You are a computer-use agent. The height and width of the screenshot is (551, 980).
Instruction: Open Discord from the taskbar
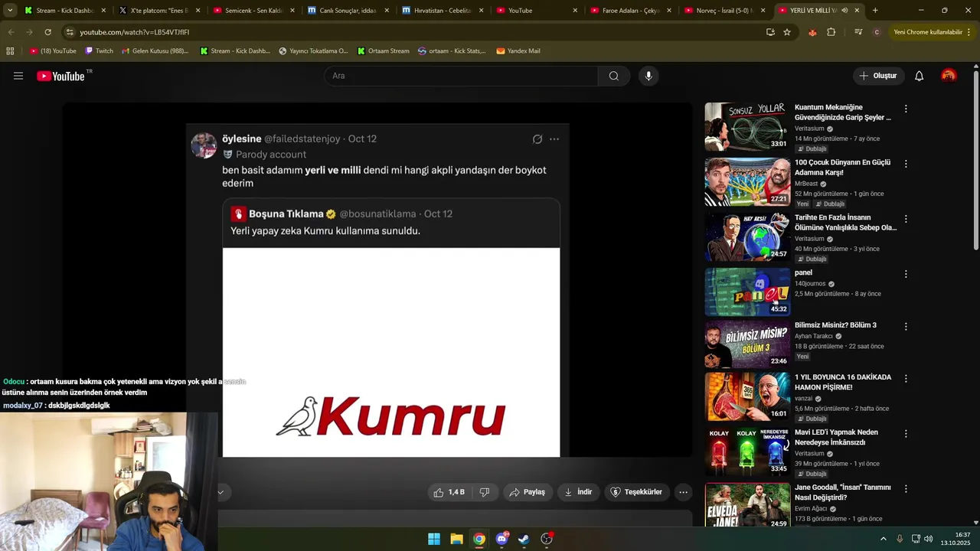click(x=501, y=539)
